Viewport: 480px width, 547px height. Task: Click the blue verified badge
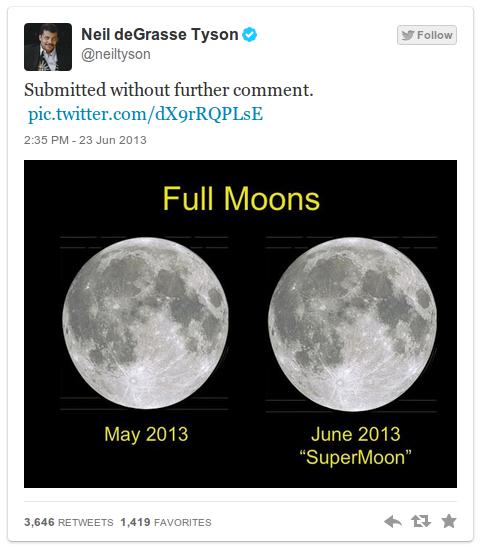[249, 35]
